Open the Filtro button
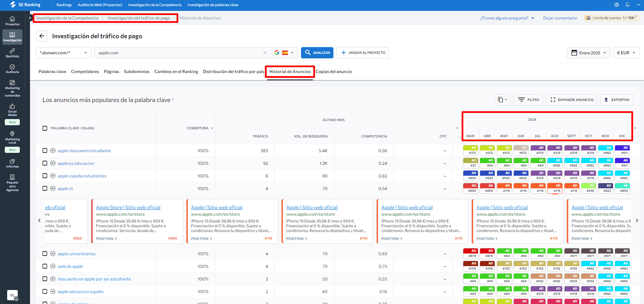The height and width of the screenshot is (304, 644). [x=528, y=100]
